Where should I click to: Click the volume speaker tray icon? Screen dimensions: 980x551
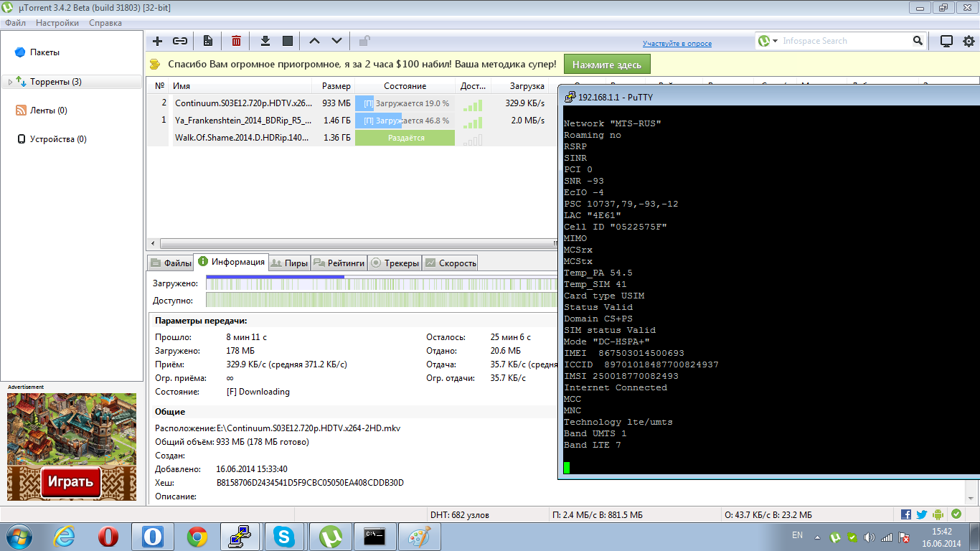pos(870,537)
